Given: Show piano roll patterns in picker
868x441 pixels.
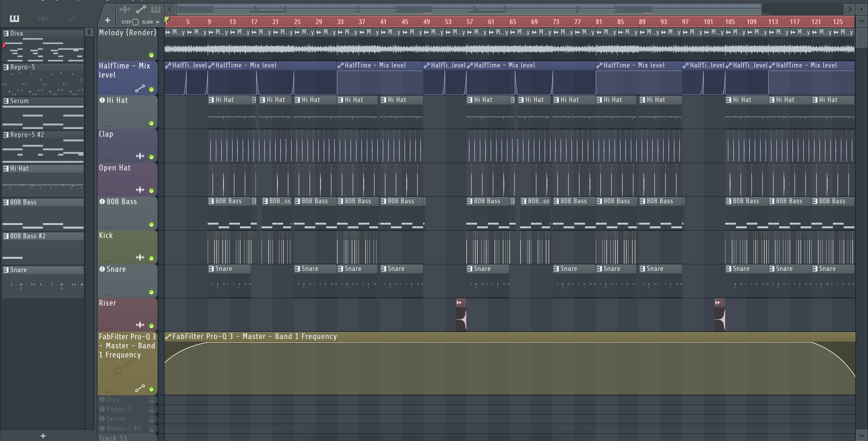Looking at the screenshot, I should [14, 18].
